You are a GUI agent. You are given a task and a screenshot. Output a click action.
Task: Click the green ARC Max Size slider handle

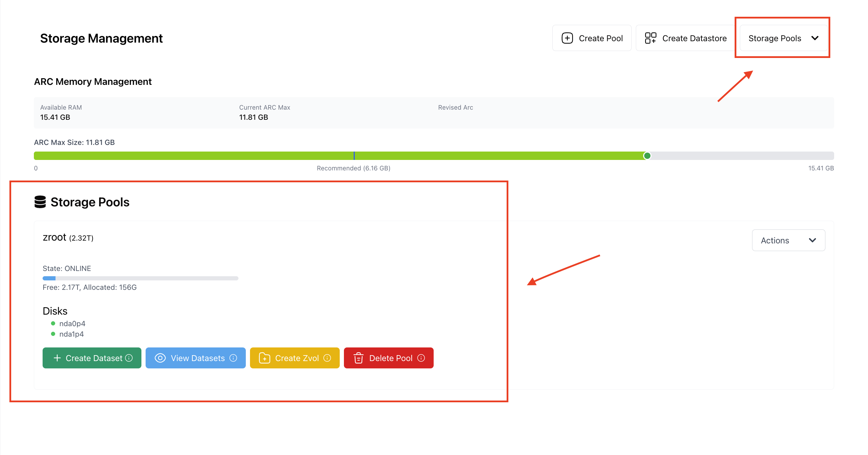647,156
